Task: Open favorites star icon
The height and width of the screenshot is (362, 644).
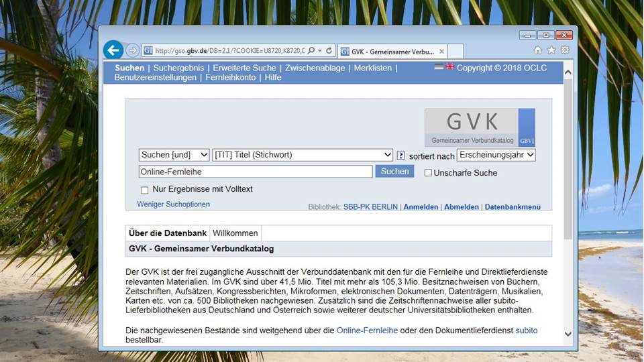Action: point(551,50)
